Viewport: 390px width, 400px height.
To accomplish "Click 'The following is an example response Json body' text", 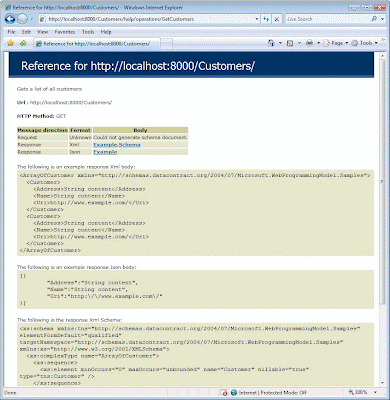I will [77, 267].
